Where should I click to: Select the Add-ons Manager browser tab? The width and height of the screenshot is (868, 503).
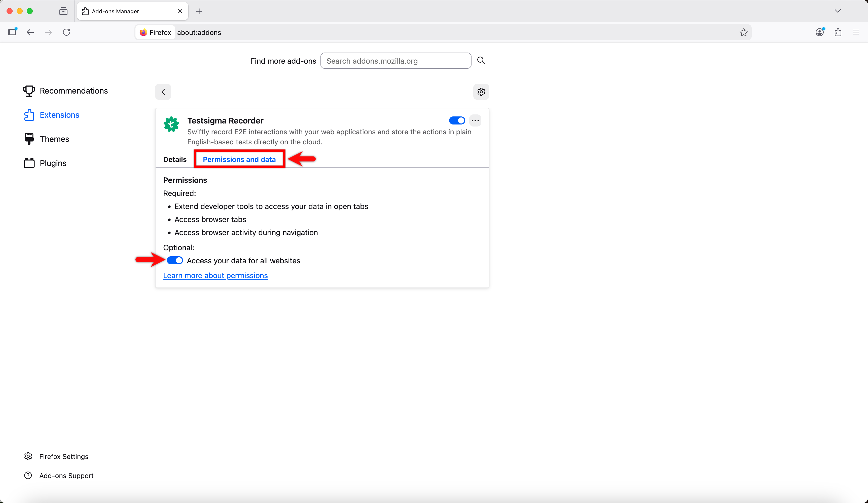pos(133,11)
